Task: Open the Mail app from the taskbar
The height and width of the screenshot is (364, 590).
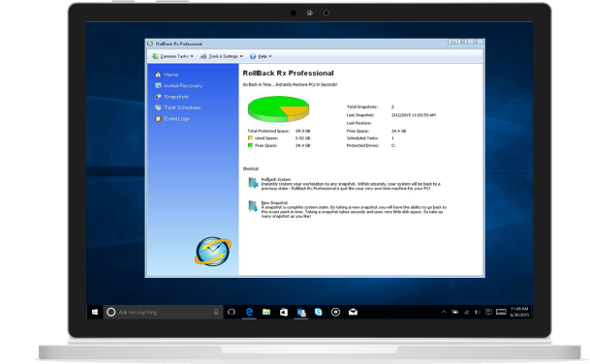Action: coord(353,312)
